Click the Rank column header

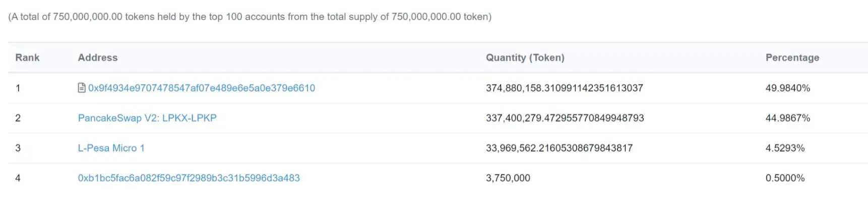coord(27,57)
